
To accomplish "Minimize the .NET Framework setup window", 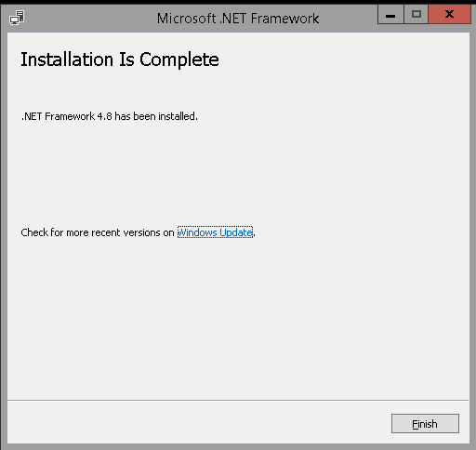I will [x=390, y=14].
